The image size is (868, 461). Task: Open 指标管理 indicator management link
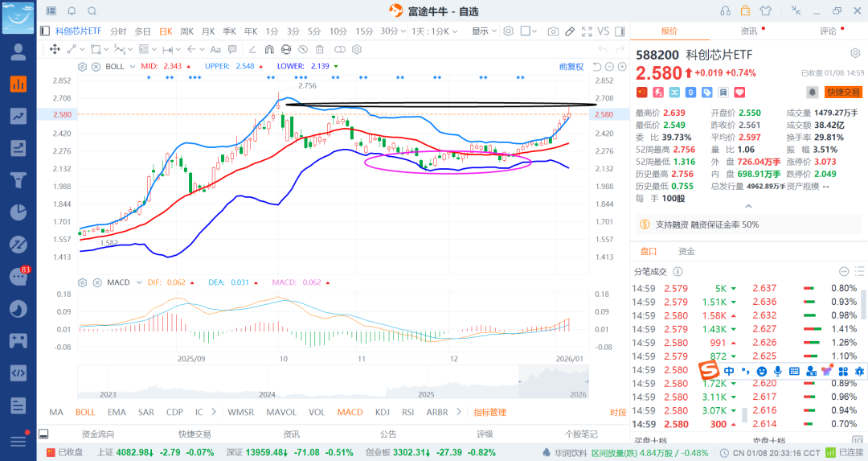click(x=489, y=412)
